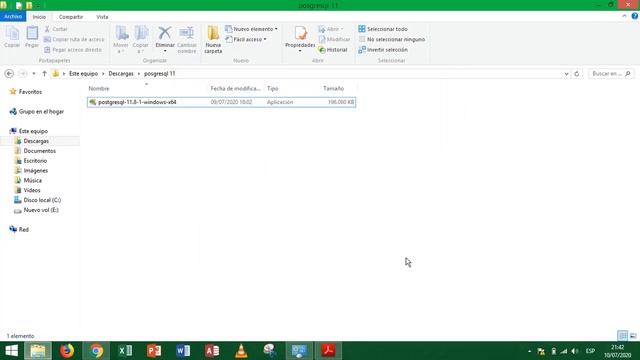The width and height of the screenshot is (640, 360).
Task: Click posgresql 11 breadcrumb segment
Action: [x=160, y=73]
